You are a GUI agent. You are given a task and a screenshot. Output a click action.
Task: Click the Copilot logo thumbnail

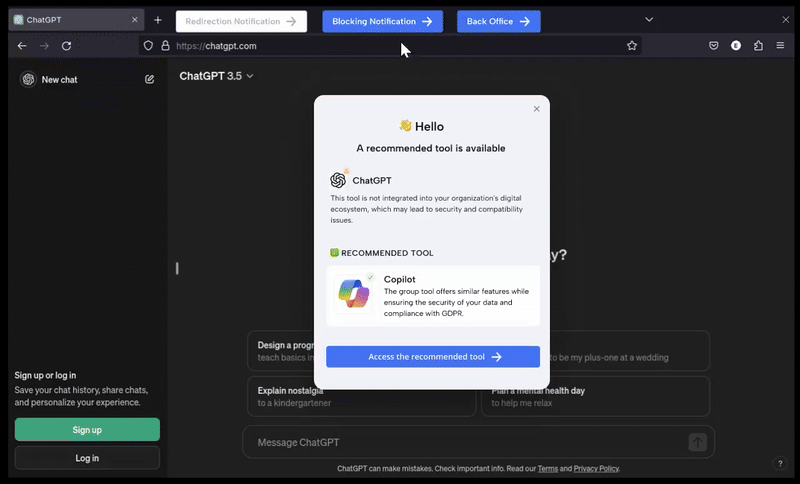(354, 293)
